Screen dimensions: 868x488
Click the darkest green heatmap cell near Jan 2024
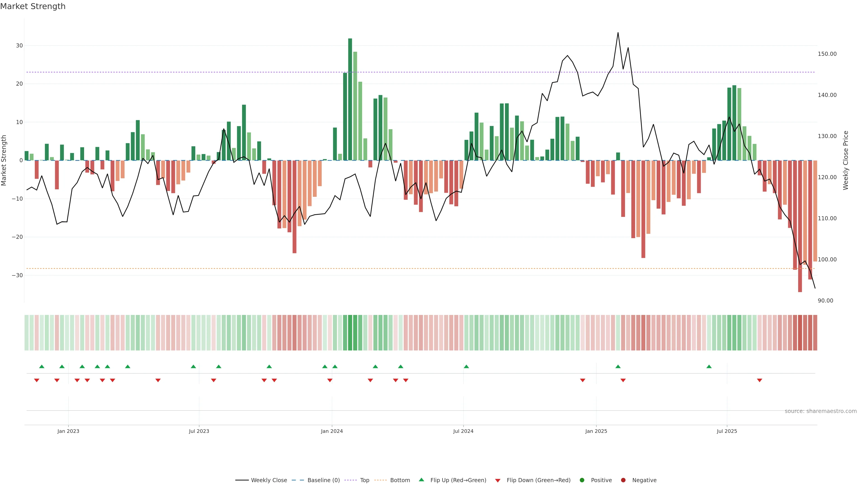tap(350, 333)
